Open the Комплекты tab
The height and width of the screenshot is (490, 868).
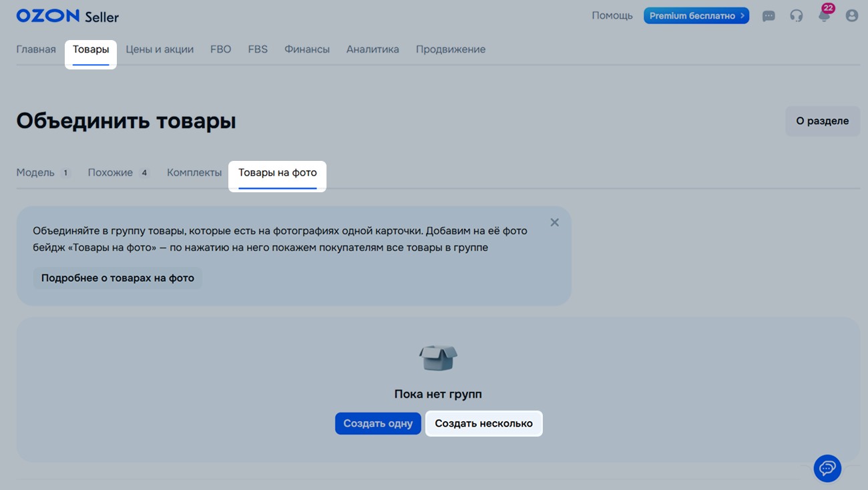(x=194, y=172)
